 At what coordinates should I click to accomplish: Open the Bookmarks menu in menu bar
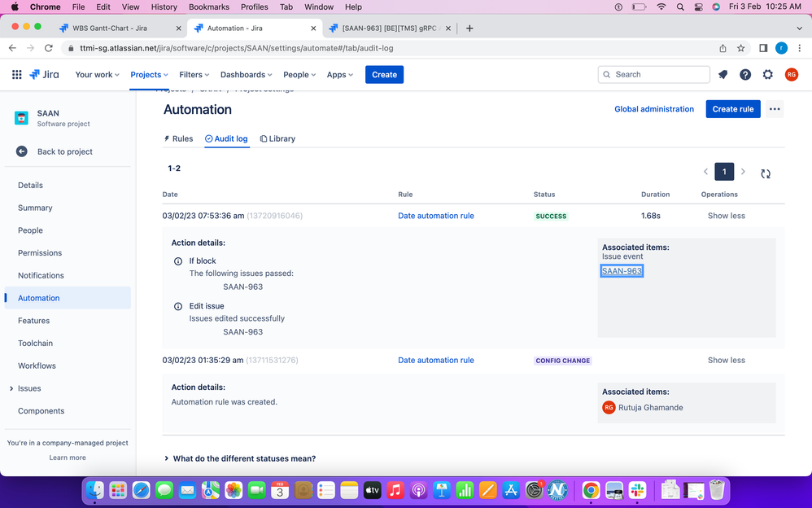coord(209,7)
